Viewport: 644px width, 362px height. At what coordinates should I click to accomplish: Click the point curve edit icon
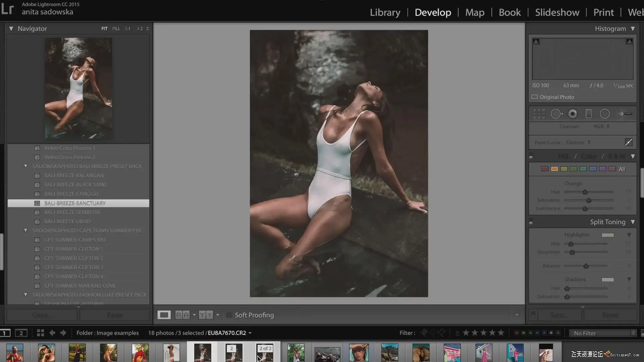pyautogui.click(x=629, y=142)
